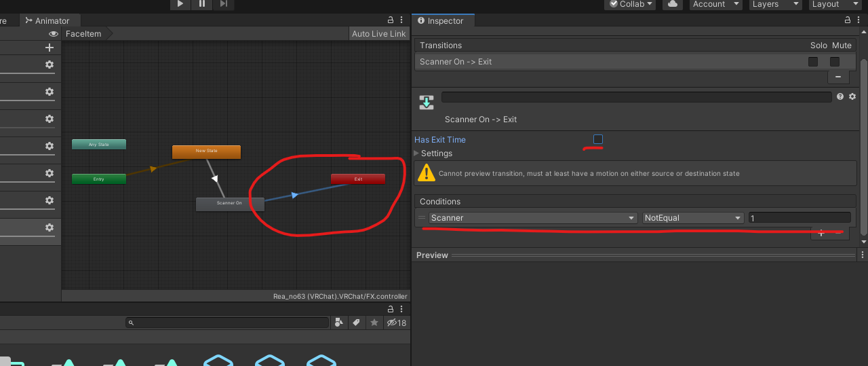Check the Solo box for Scanner On transition
The height and width of the screenshot is (366, 868).
(813, 62)
